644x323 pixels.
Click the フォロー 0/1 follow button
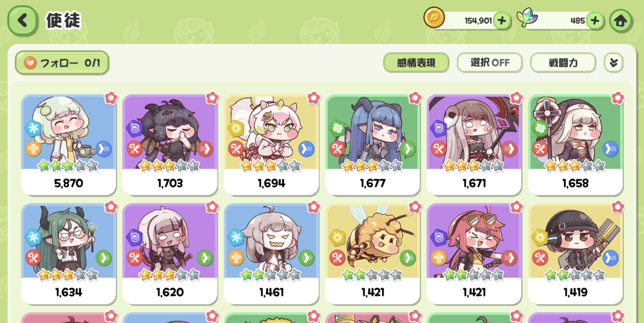[62, 63]
